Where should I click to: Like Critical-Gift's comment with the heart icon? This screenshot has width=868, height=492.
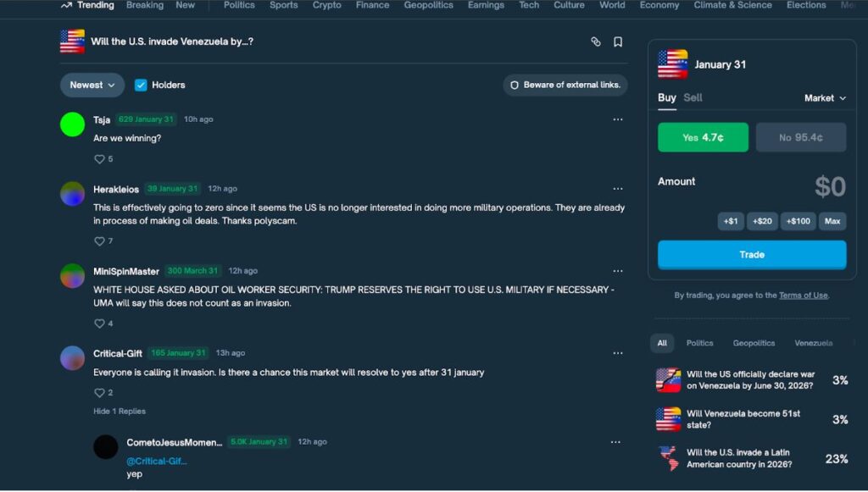coord(99,392)
